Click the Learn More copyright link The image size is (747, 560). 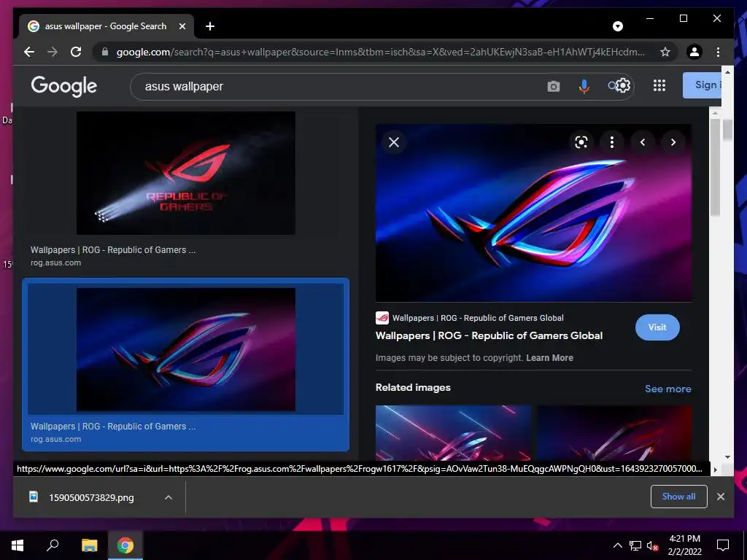pos(549,358)
